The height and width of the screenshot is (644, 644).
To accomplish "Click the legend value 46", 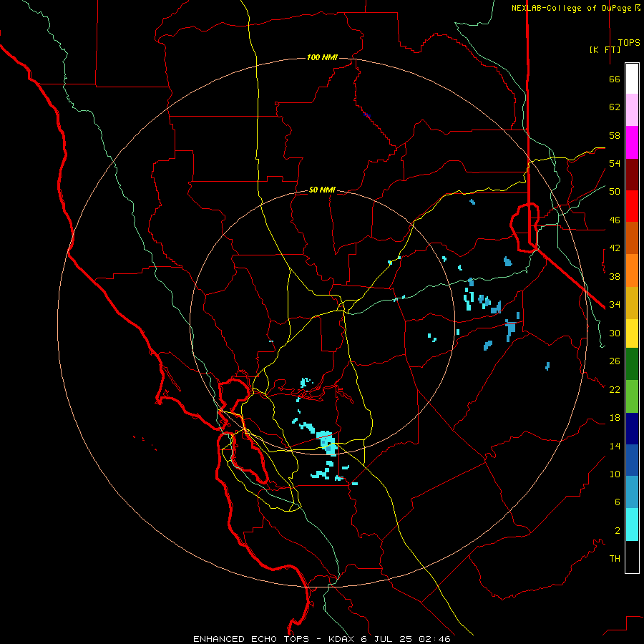I will [x=615, y=220].
